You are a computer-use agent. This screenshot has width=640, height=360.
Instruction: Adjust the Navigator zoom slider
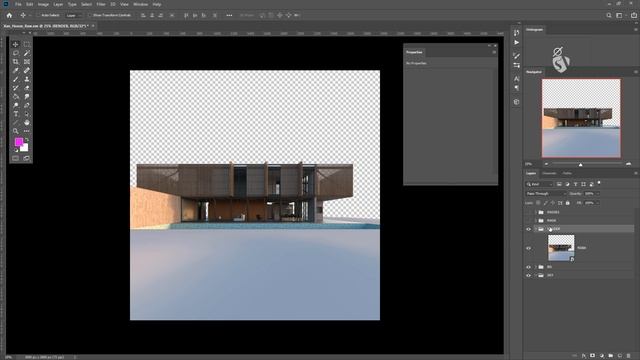pos(581,164)
